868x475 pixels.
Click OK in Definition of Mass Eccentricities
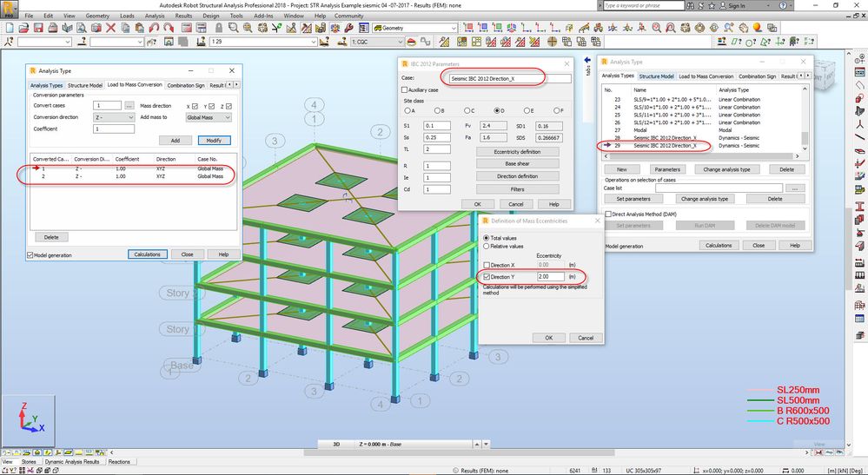[x=548, y=338]
